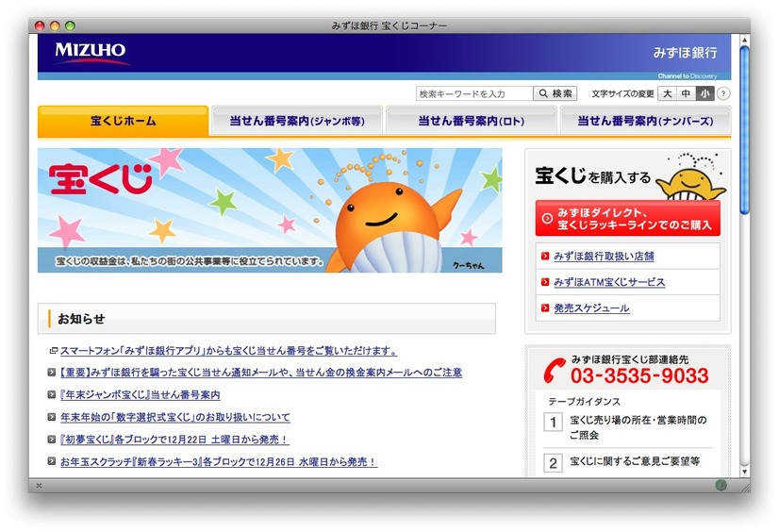Click external-window icon before スマートフォン notice

click(53, 351)
